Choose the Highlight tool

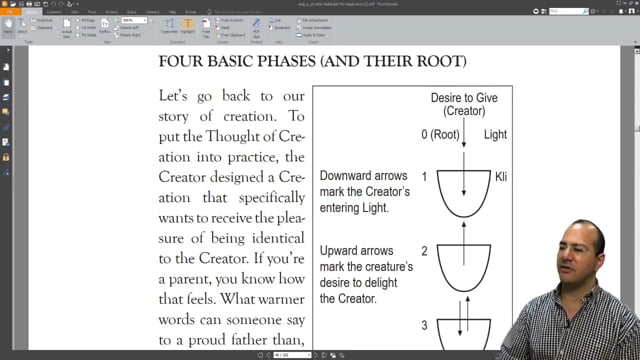click(x=187, y=26)
